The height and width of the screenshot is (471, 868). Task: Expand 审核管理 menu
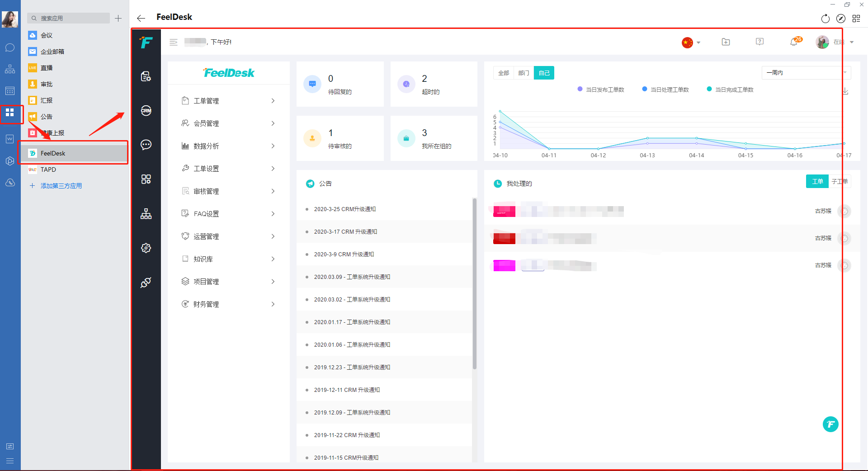point(228,191)
